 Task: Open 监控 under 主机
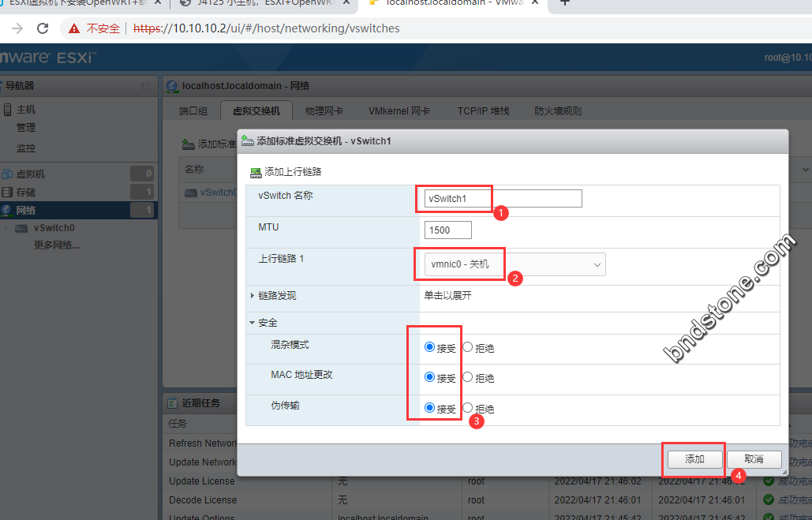coord(26,148)
